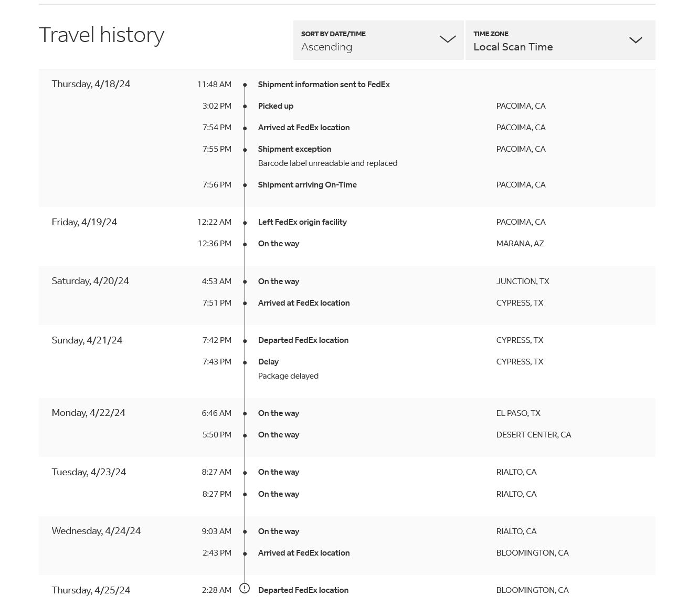
Task: Click the Package delayed detail text
Action: [x=288, y=376]
